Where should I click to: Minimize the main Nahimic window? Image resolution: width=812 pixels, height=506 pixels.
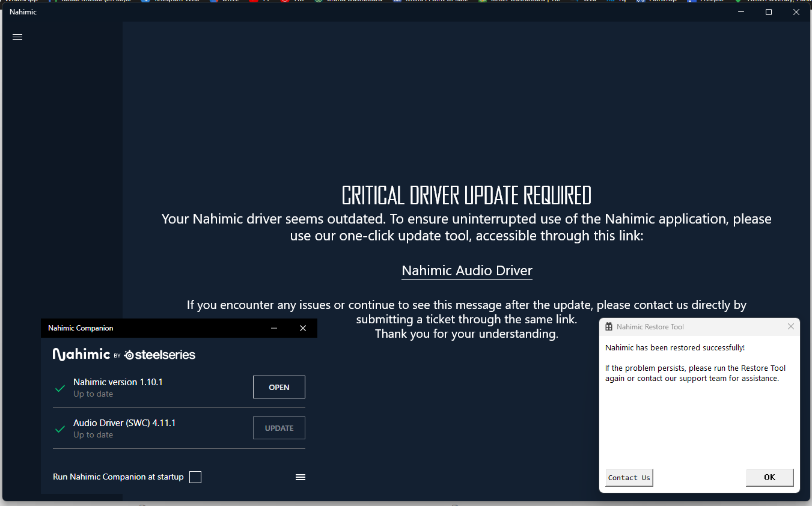[x=740, y=12]
